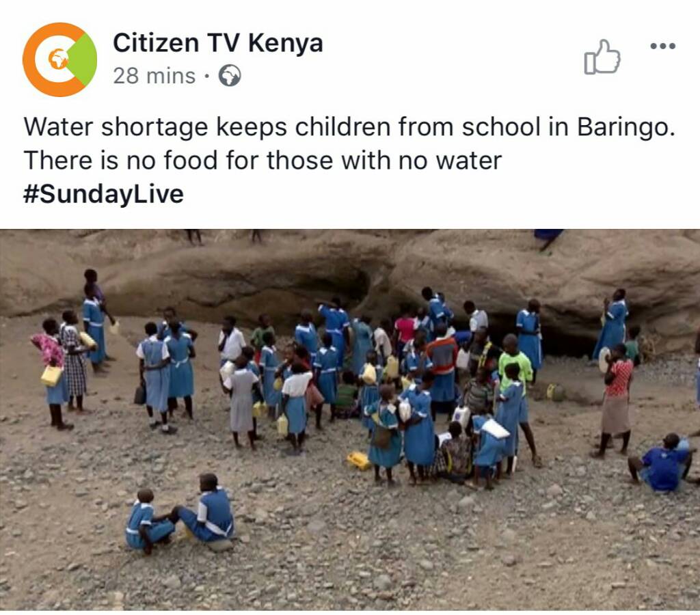Click the green segment of Citizen logo
Image resolution: width=700 pixels, height=615 pixels.
83,59
